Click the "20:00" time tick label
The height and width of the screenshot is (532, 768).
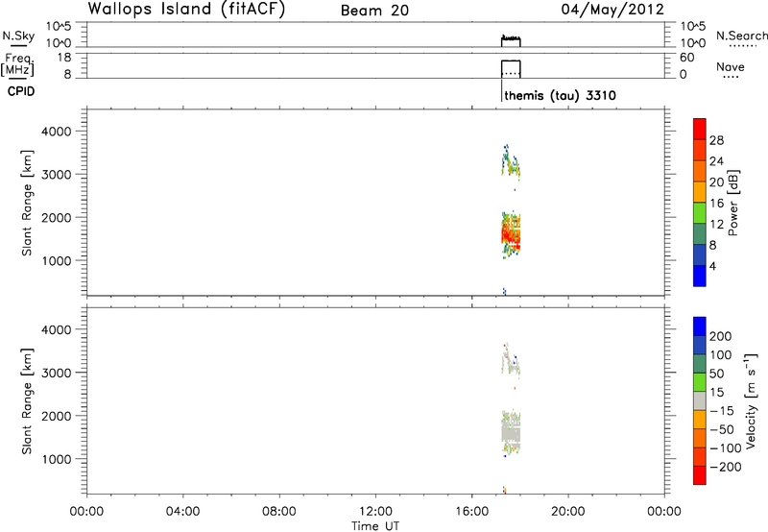[x=567, y=512]
